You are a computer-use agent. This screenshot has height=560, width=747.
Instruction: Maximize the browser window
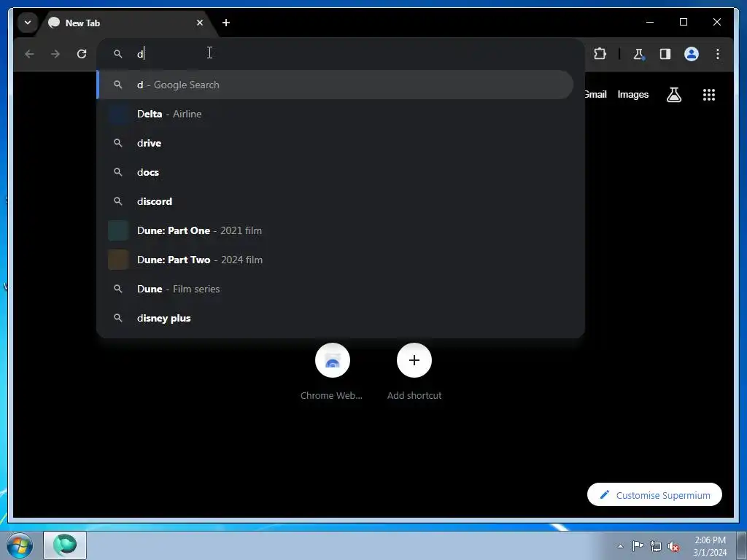pyautogui.click(x=683, y=22)
